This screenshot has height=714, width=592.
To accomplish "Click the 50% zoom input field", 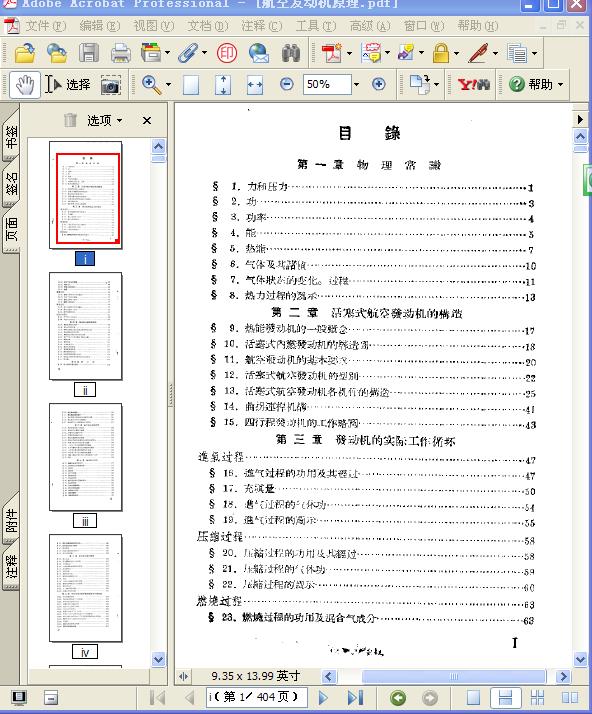I will click(327, 84).
